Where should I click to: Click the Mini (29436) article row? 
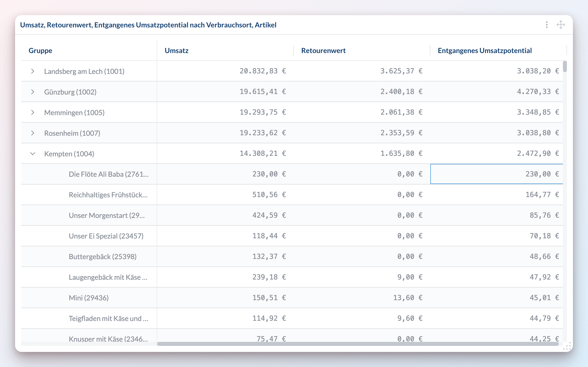[89, 298]
